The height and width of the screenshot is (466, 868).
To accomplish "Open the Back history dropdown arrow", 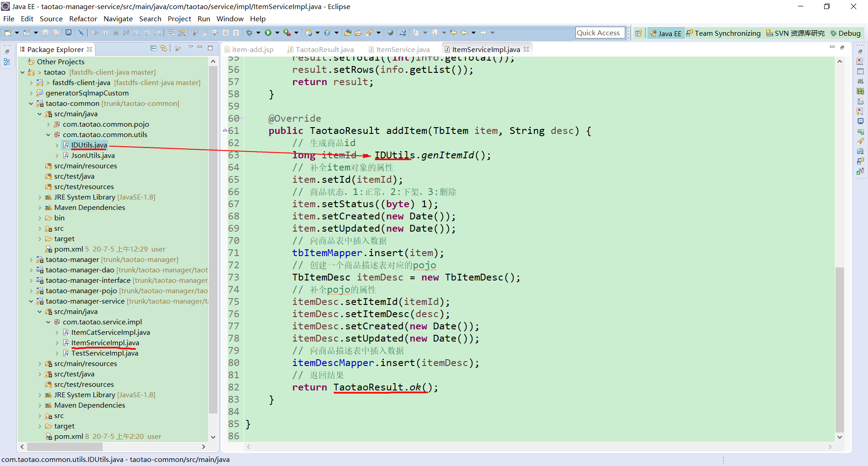I will pos(473,33).
